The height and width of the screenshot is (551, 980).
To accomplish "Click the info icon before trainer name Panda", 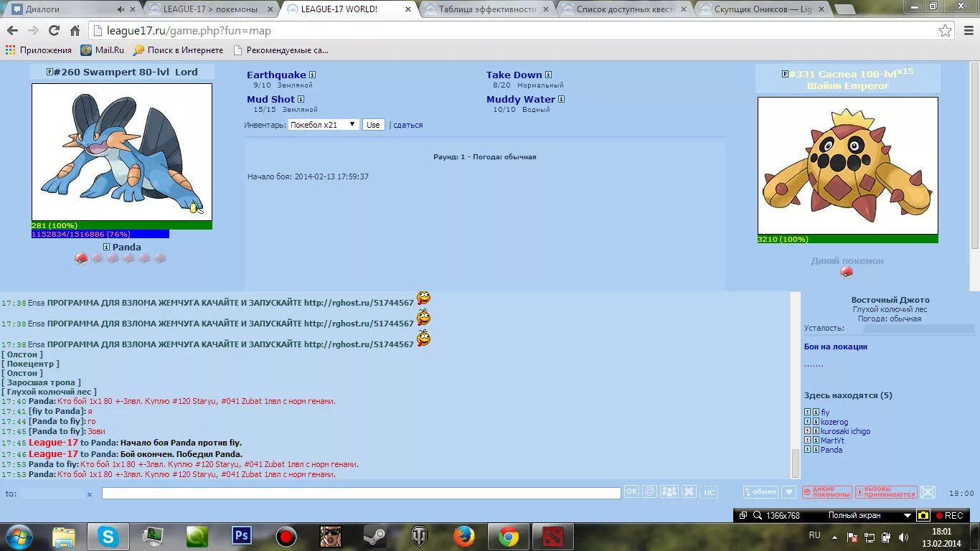I will point(106,247).
